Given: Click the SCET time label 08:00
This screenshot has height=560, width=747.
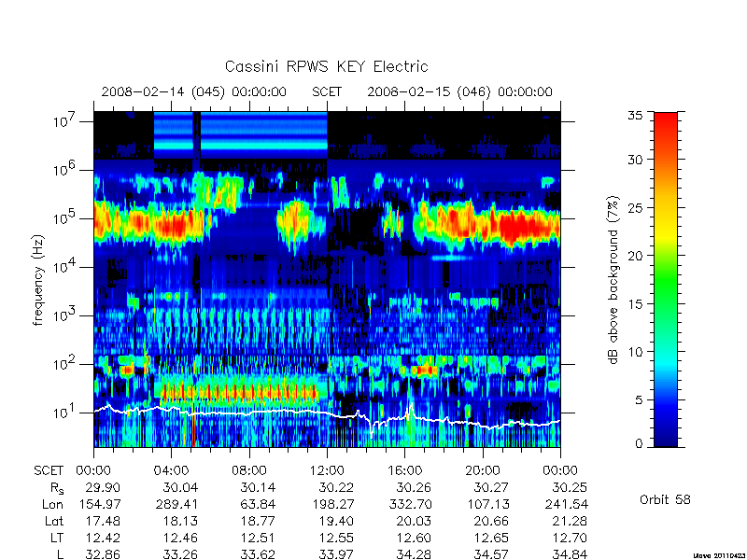Looking at the screenshot, I should (x=249, y=470).
